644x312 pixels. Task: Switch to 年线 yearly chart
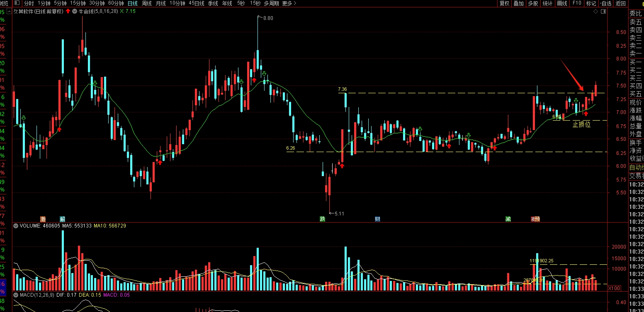(x=227, y=3)
